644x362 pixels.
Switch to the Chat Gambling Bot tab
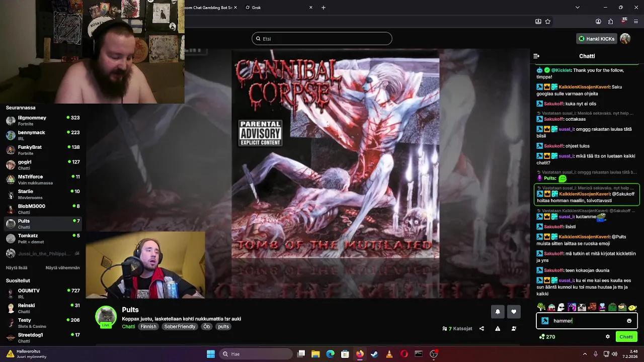point(211,8)
